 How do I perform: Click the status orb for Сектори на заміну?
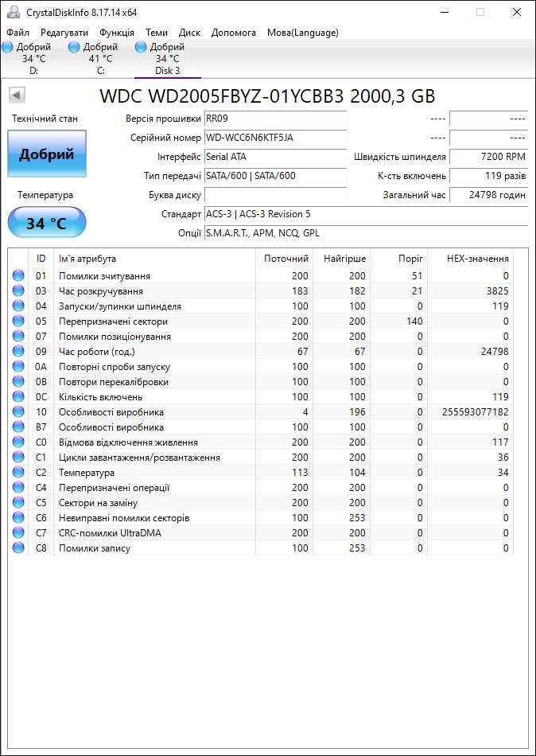click(x=18, y=503)
